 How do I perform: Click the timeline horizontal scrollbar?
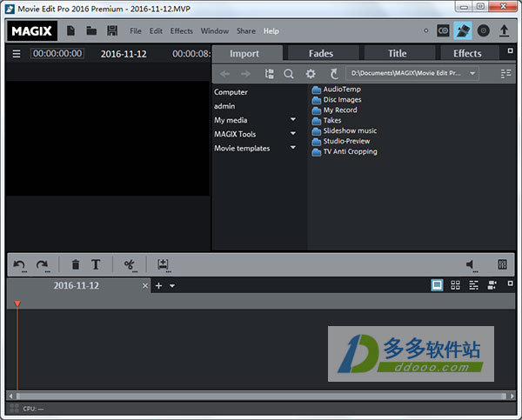(261, 396)
